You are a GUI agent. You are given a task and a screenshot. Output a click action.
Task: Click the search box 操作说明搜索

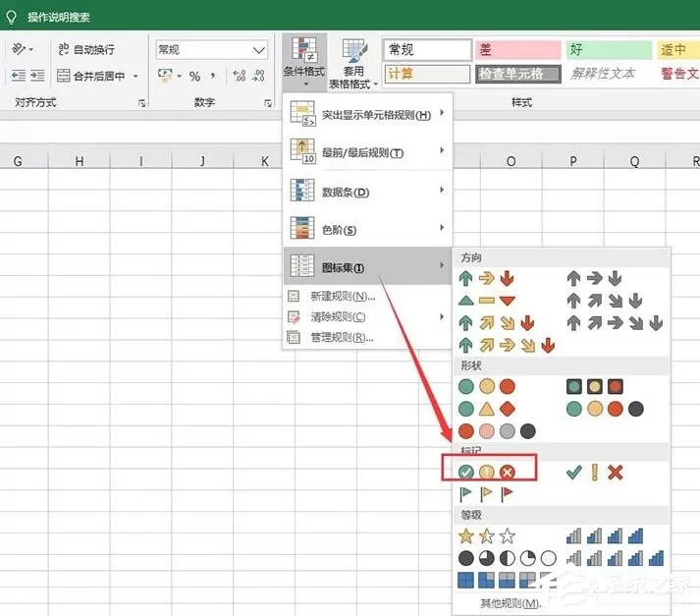pos(59,17)
